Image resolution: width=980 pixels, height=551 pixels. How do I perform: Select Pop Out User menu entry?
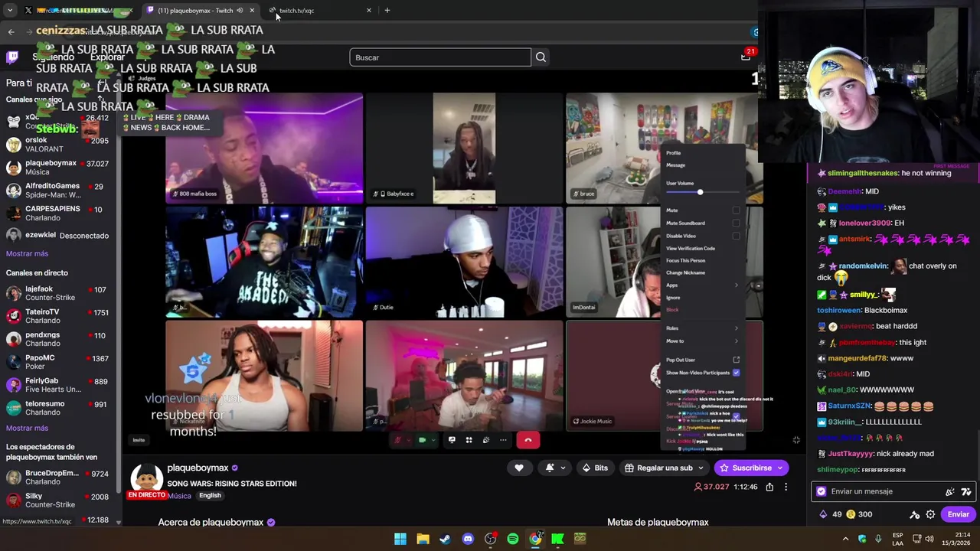[x=702, y=360]
